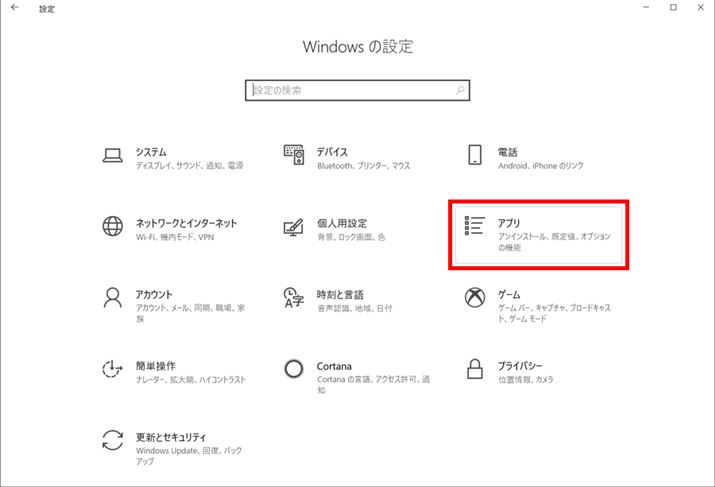This screenshot has height=487, width=715.
Task: Select the プライバシー category title
Action: (x=520, y=366)
